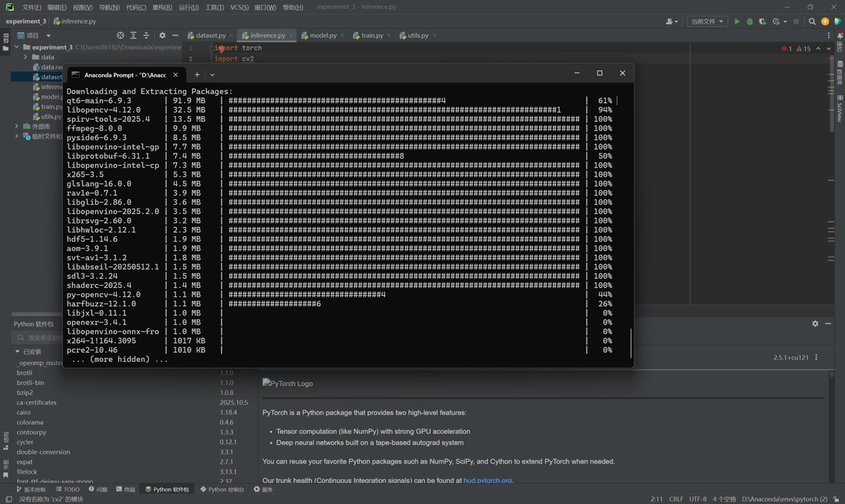
Task: Open the hud.pytorch.org link
Action: 487,480
